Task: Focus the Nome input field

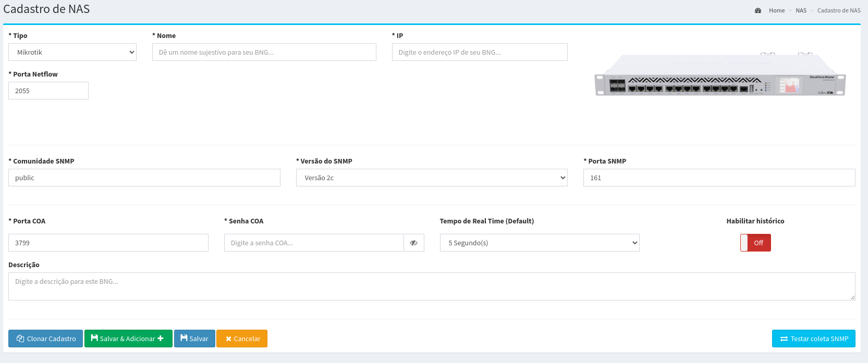Action: pos(264,52)
